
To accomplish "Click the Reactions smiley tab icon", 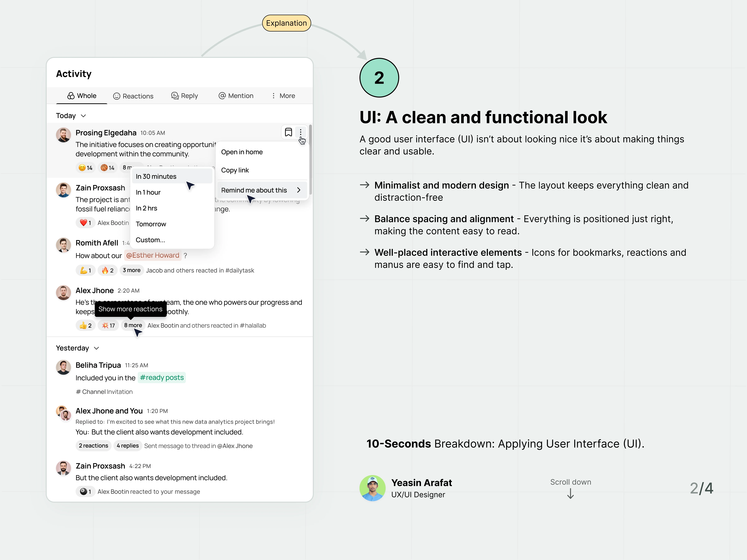I will 117,96.
